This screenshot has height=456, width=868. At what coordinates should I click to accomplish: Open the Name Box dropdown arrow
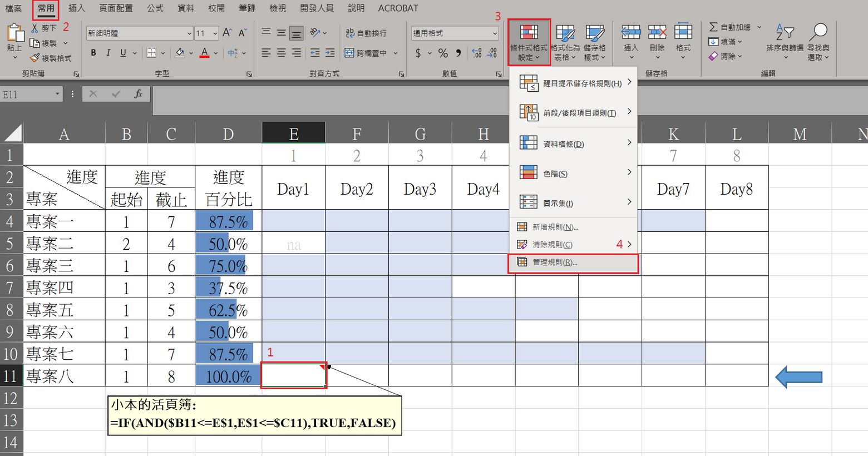coord(57,94)
